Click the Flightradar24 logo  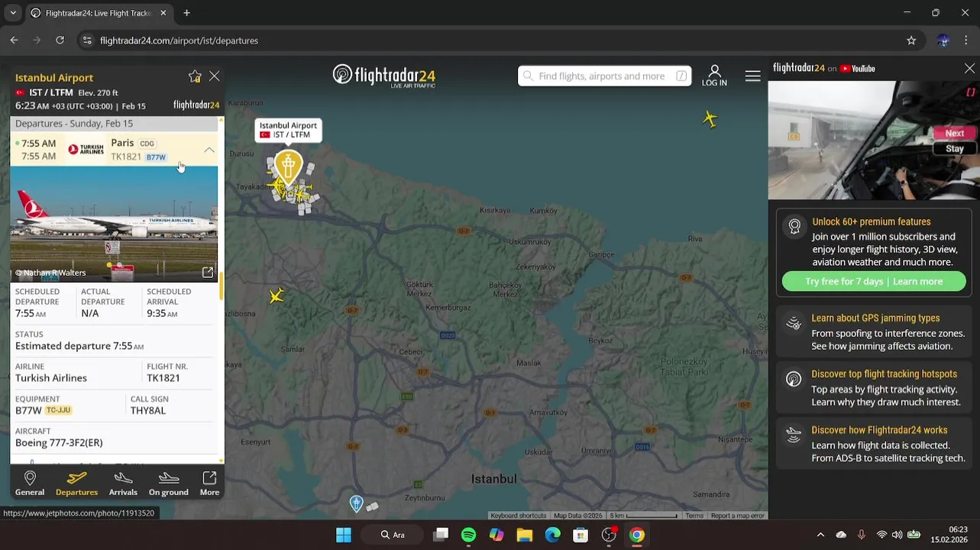384,75
